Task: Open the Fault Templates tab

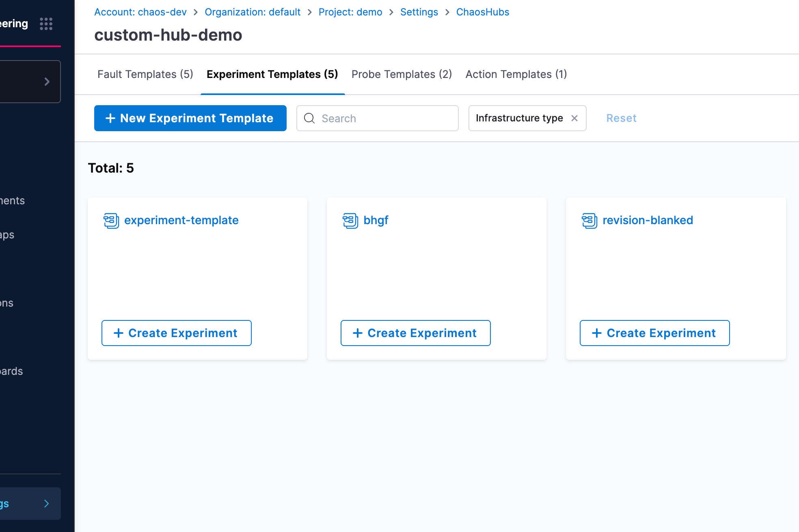Action: coord(145,74)
